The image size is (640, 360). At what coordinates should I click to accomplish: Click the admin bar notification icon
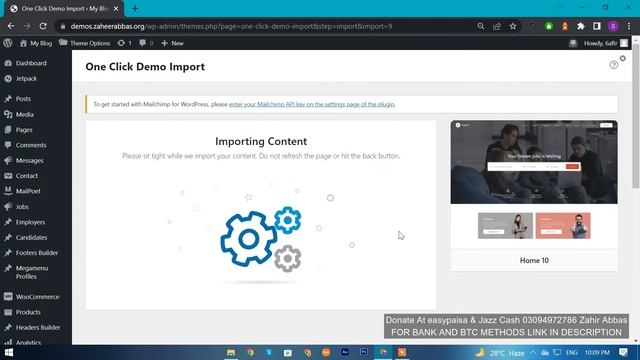pyautogui.click(x=573, y=43)
